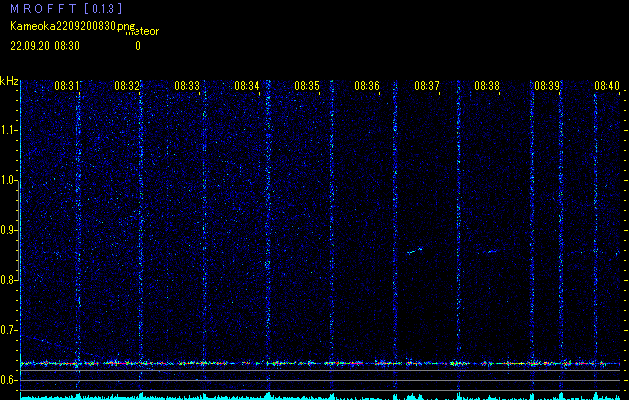The width and height of the screenshot is (629, 400).
Task: Click the 0.7 frequency axis label
Action: point(8,330)
